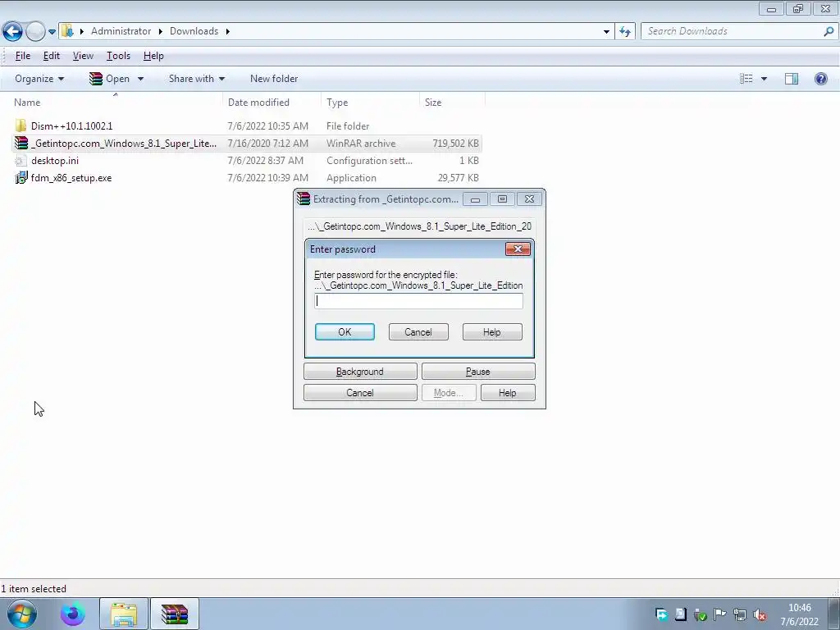Click Cancel in Enter password dialog
Viewport: 840px width, 630px height.
[x=418, y=332]
